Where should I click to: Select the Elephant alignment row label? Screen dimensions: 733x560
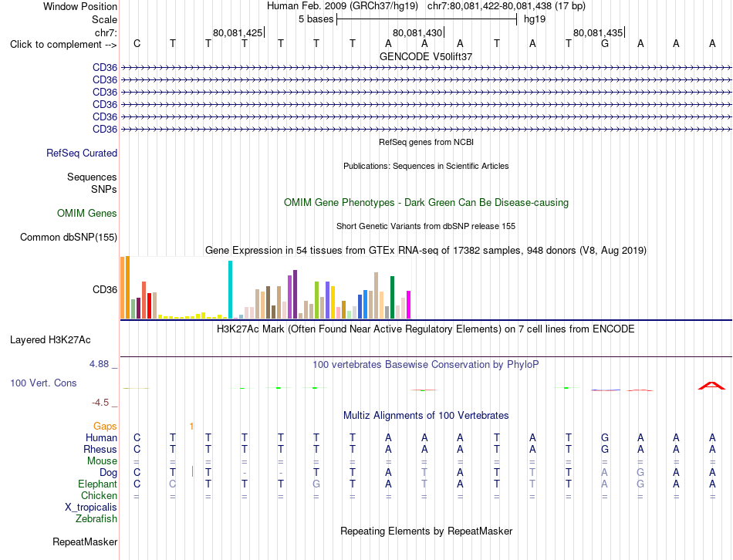tap(98, 484)
